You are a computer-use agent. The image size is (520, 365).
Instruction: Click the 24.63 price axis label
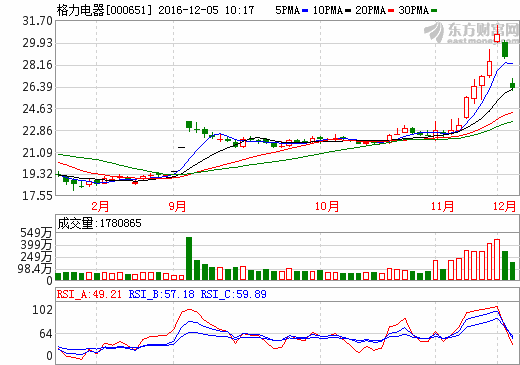click(37, 109)
